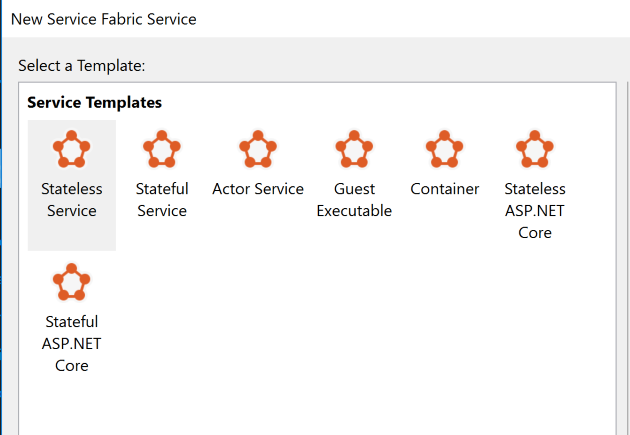Click the "Stateless Service" text label
Screen dimensions: 630x435
pos(72,200)
